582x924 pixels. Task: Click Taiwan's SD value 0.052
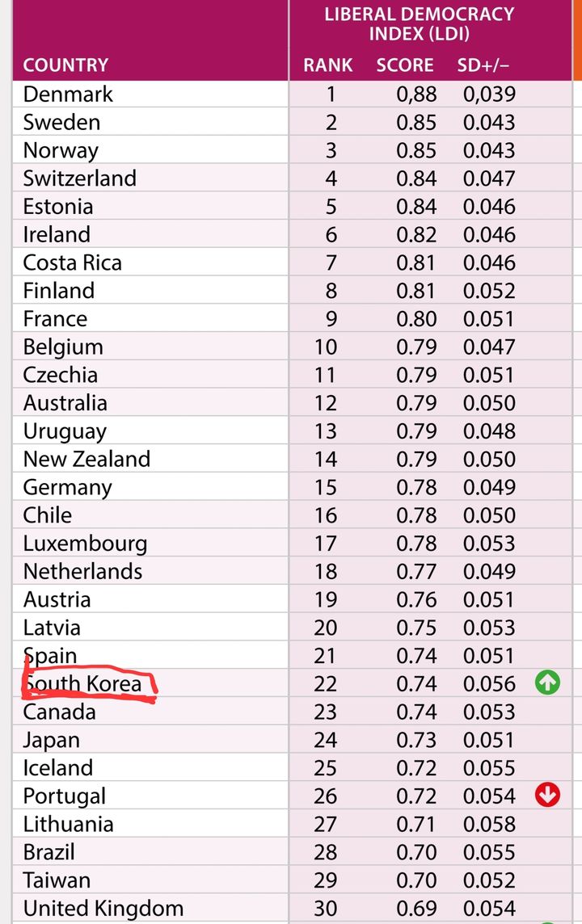tap(489, 880)
